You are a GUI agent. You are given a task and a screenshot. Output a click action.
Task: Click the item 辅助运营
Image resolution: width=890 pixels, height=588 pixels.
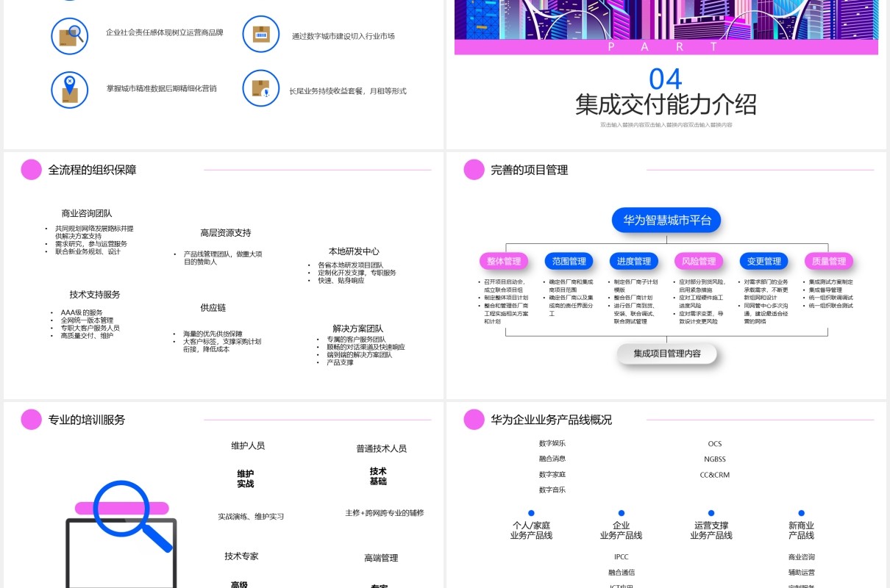pos(802,573)
